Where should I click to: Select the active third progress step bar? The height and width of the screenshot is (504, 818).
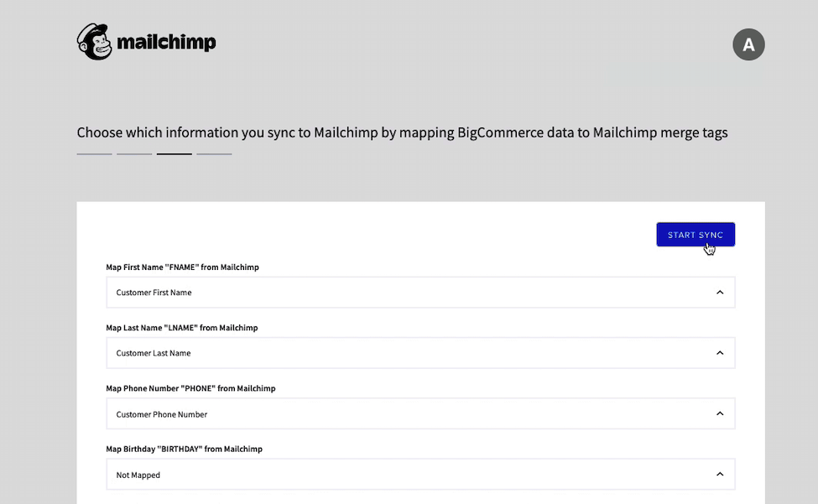pyautogui.click(x=174, y=154)
